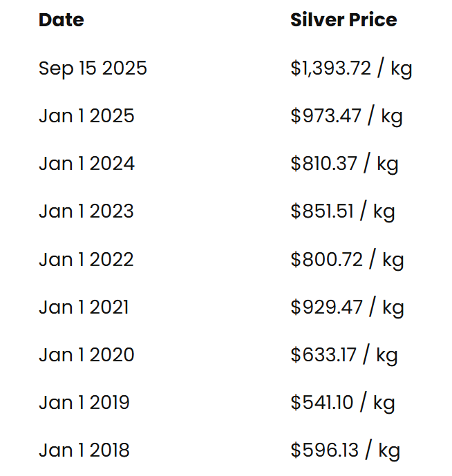
Task: Select the $596.13 / kg price
Action: 345,450
